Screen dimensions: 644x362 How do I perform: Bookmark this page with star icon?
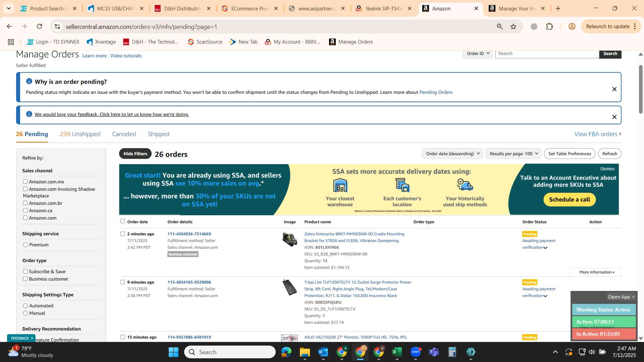pos(513,26)
